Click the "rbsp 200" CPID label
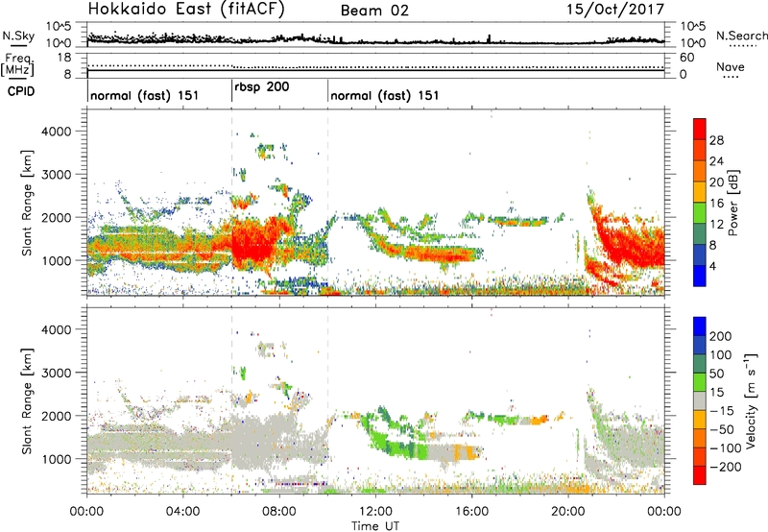Screen dimensions: 768x532 pyautogui.click(x=262, y=86)
